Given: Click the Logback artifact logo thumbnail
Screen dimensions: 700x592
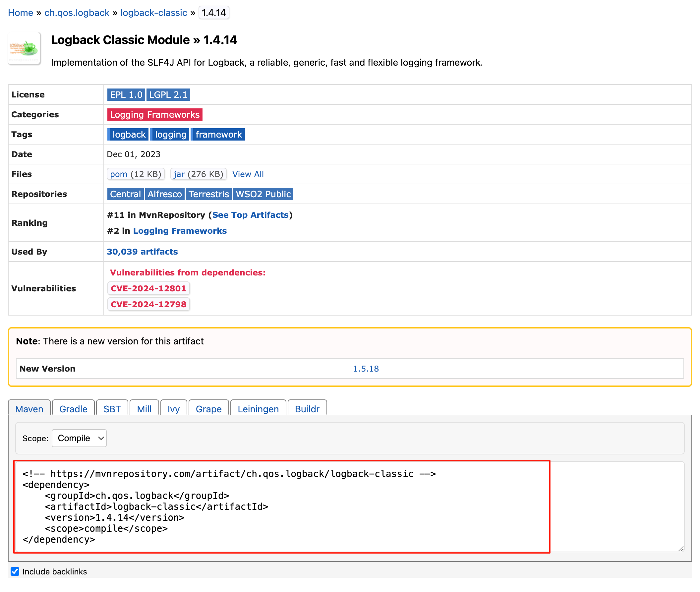Looking at the screenshot, I should pyautogui.click(x=24, y=48).
